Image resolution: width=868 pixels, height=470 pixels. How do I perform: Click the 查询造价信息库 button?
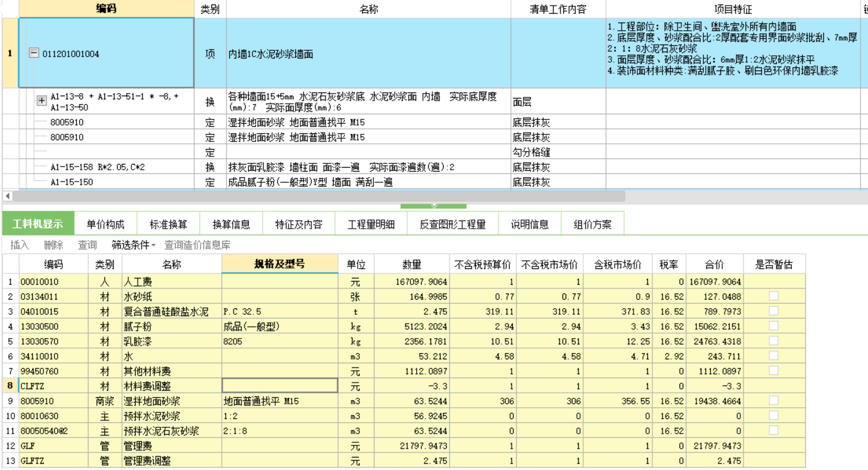(197, 244)
